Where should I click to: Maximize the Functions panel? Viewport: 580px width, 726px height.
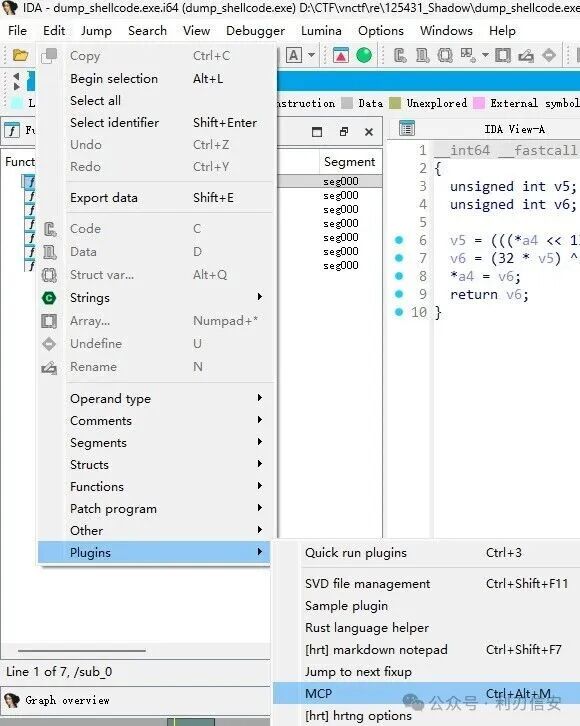point(317,132)
